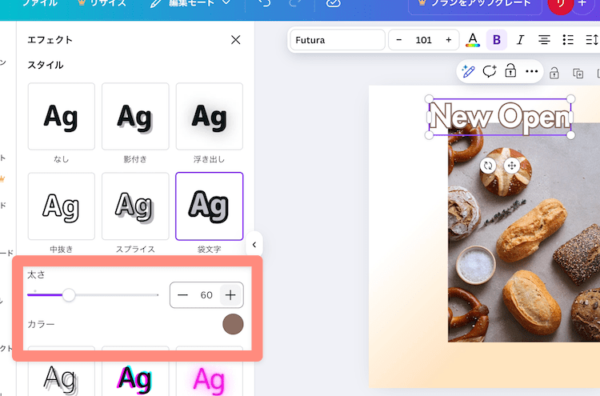The image size is (600, 396).
Task: Decrease font size in the toolbar
Action: (399, 40)
